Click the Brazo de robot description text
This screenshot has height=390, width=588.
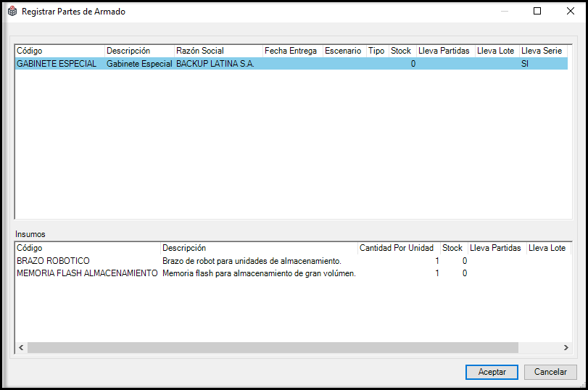tap(252, 261)
